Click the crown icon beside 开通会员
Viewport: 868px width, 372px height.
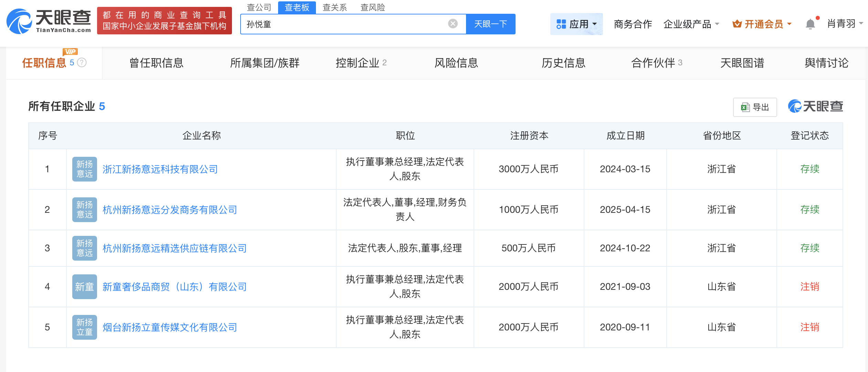click(737, 24)
